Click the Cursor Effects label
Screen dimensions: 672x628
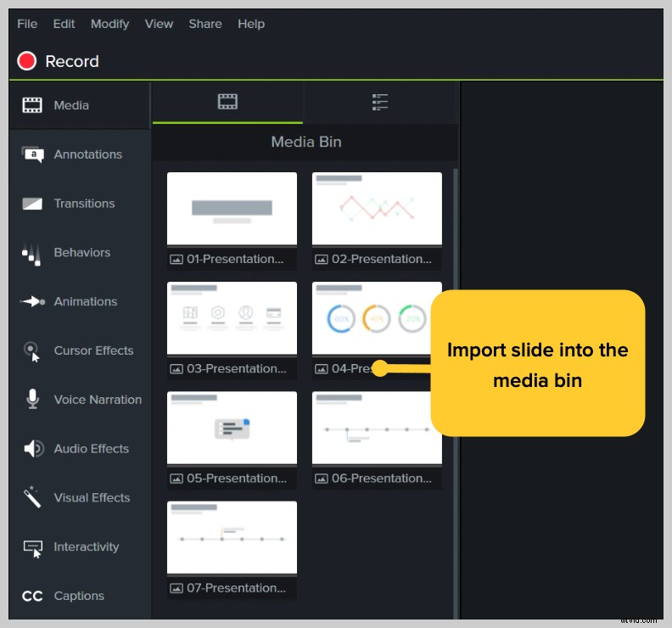tap(94, 350)
